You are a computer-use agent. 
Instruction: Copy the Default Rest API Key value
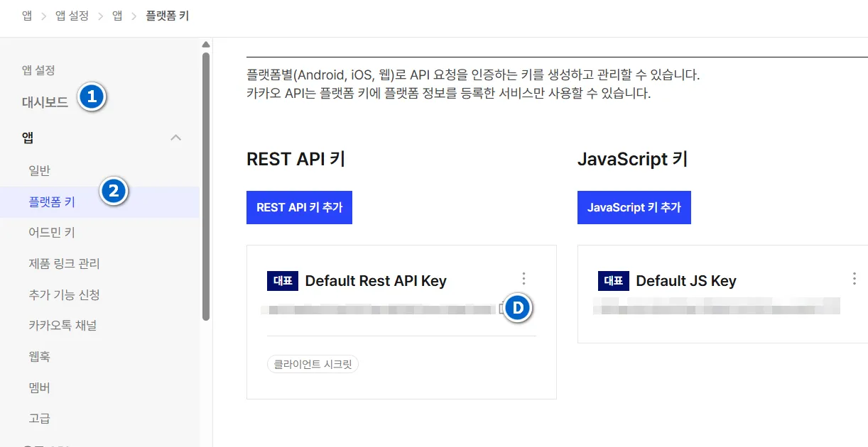click(501, 309)
